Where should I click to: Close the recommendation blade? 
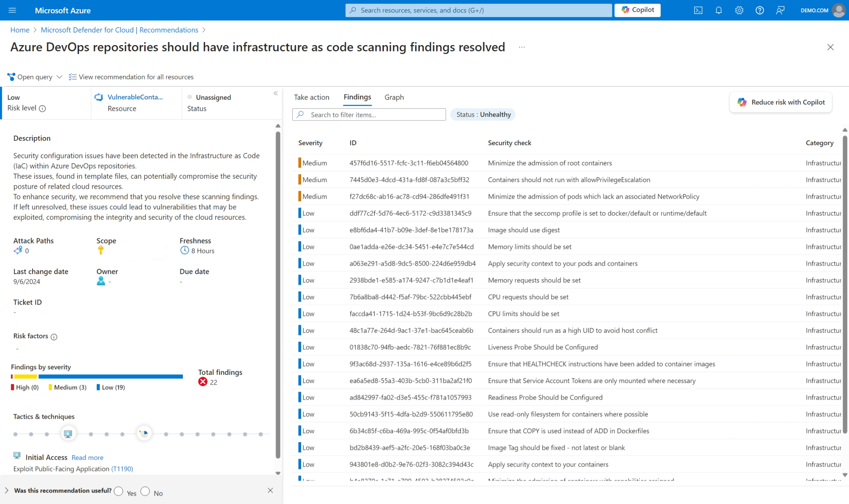tap(831, 47)
